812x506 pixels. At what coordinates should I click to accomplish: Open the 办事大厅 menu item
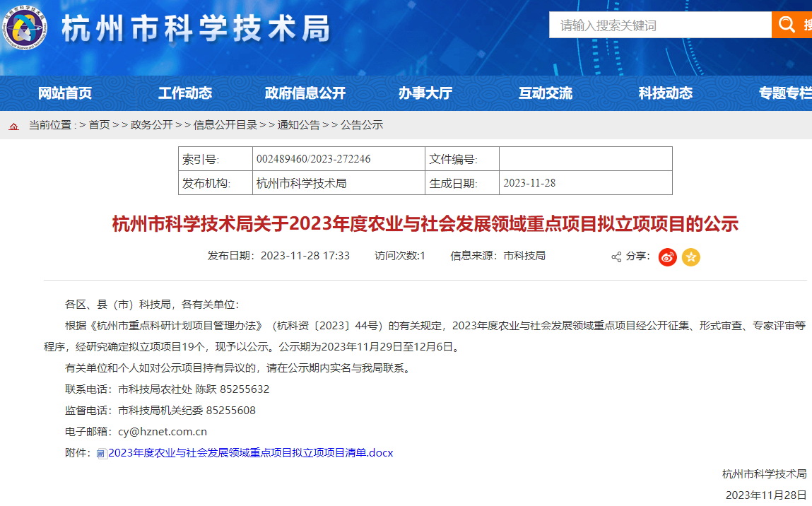pyautogui.click(x=425, y=93)
